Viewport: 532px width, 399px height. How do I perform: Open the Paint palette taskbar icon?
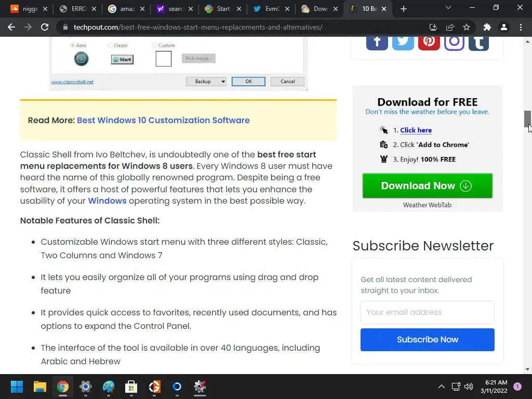tap(109, 387)
